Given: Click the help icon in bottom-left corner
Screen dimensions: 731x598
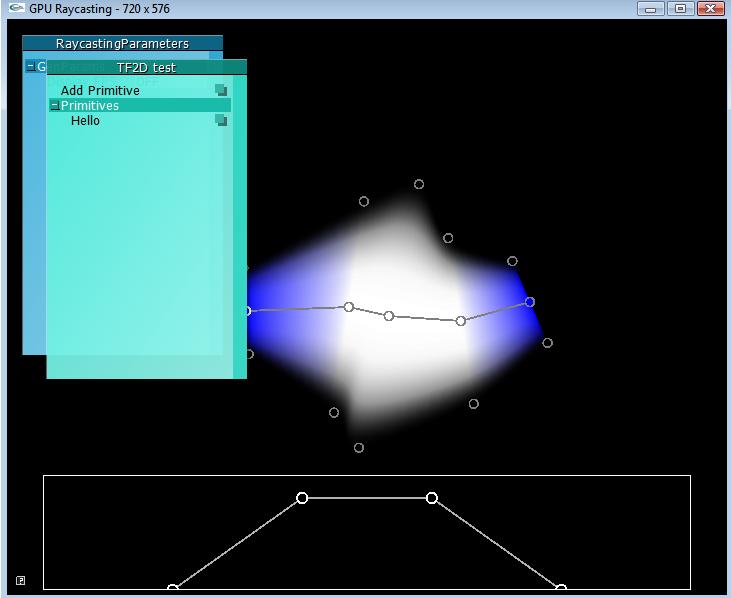Looking at the screenshot, I should point(20,580).
